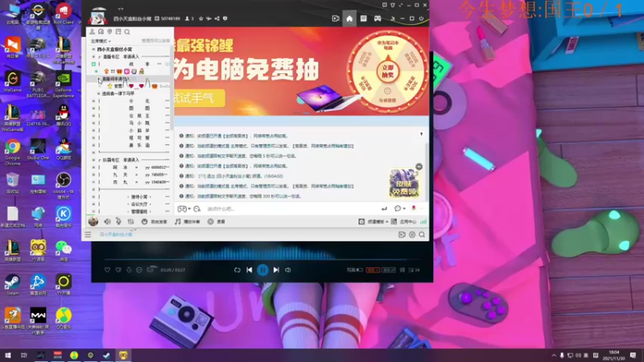Select the 直播间非请勿入 sub-channel row
Screen dimensions: 644x362
130,79
